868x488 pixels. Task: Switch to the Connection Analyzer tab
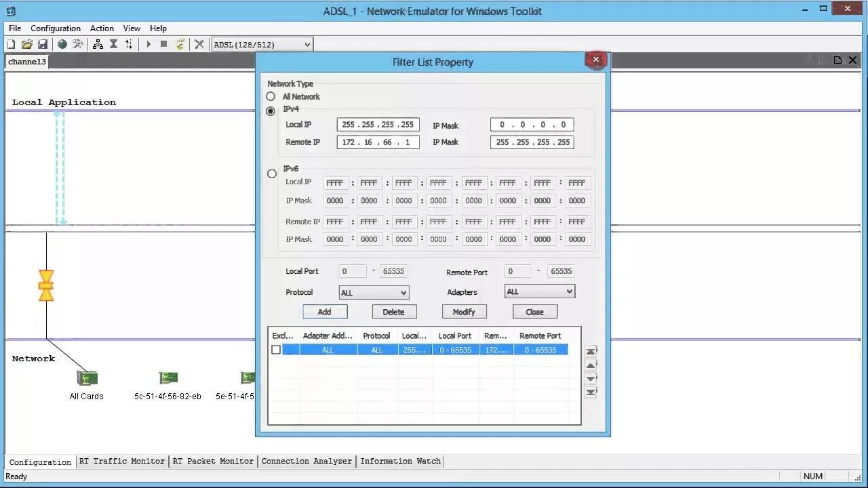tap(307, 461)
